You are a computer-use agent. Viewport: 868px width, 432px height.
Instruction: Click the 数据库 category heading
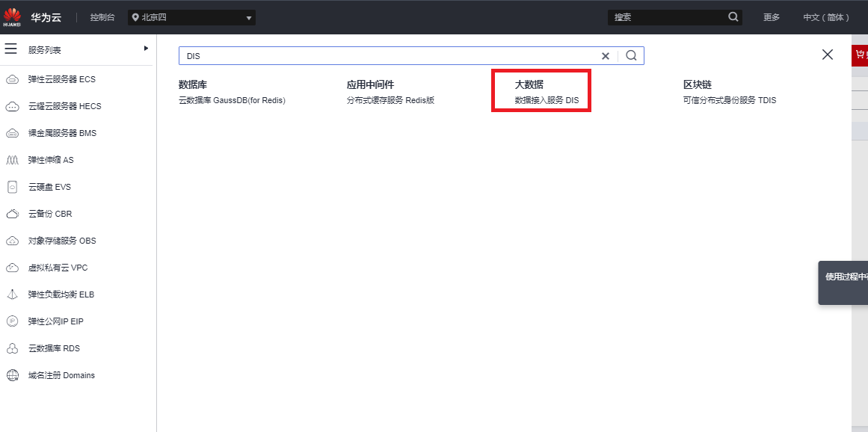193,84
